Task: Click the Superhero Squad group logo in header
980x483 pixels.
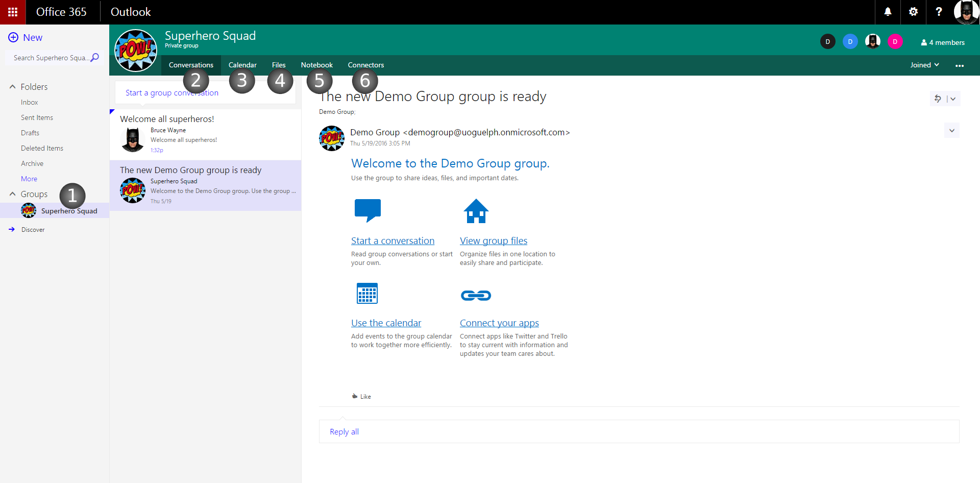Action: pyautogui.click(x=136, y=51)
